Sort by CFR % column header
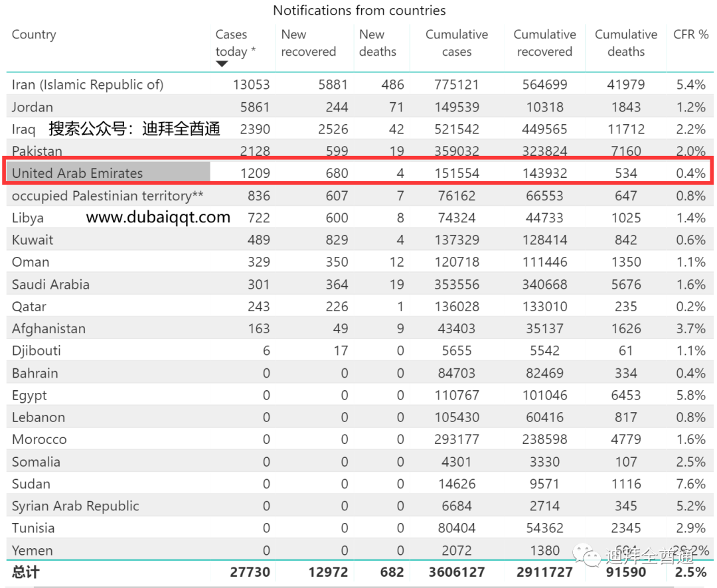The height and width of the screenshot is (588, 717). 691,35
